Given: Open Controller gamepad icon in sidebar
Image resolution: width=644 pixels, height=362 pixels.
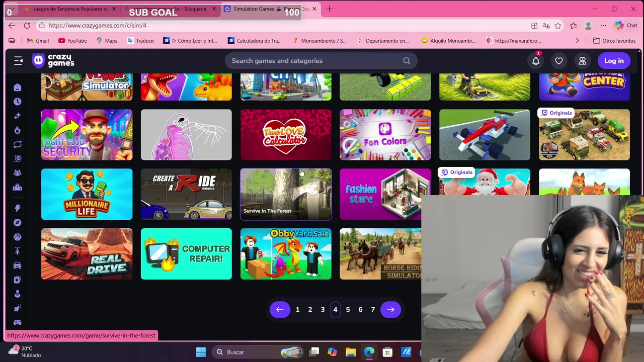Looking at the screenshot, I should pos(18,322).
